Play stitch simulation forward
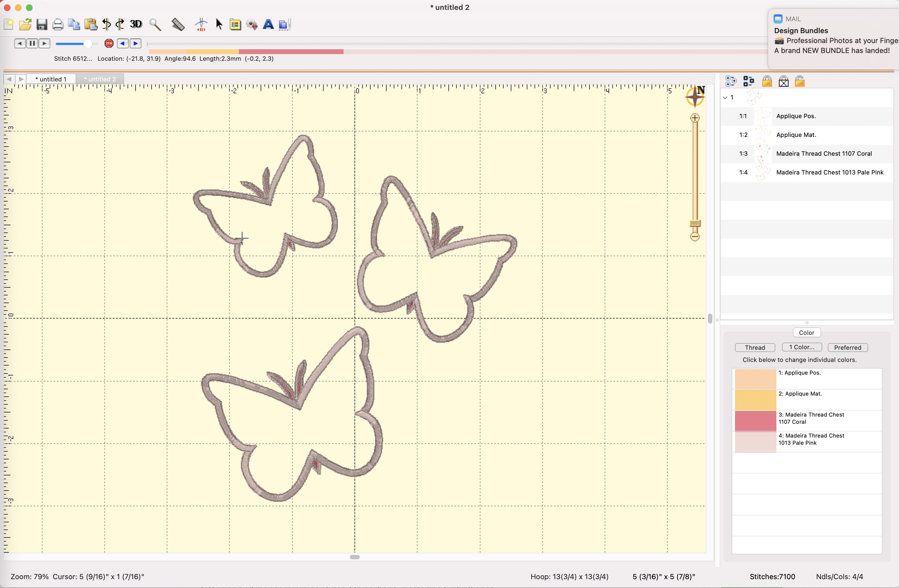The image size is (899, 588). 44,43
